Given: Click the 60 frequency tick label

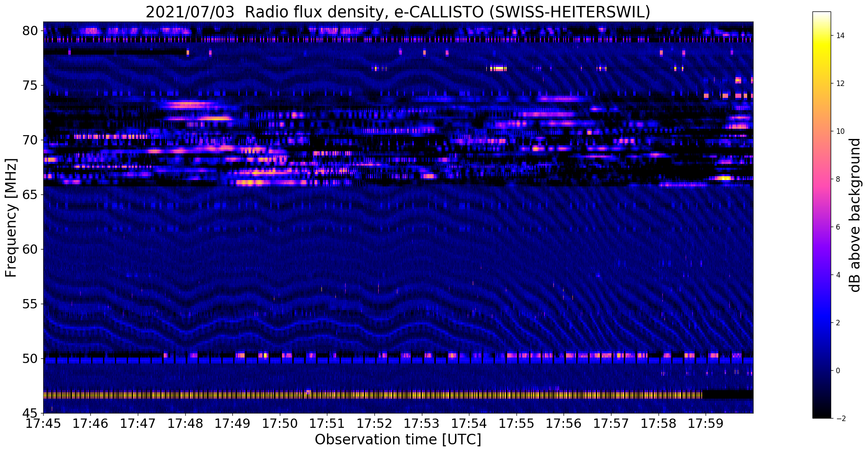Looking at the screenshot, I should 30,250.
